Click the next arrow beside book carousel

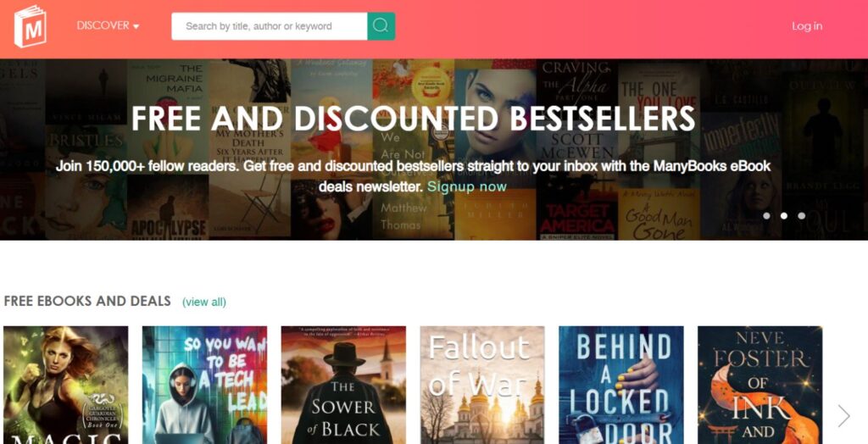[843, 416]
